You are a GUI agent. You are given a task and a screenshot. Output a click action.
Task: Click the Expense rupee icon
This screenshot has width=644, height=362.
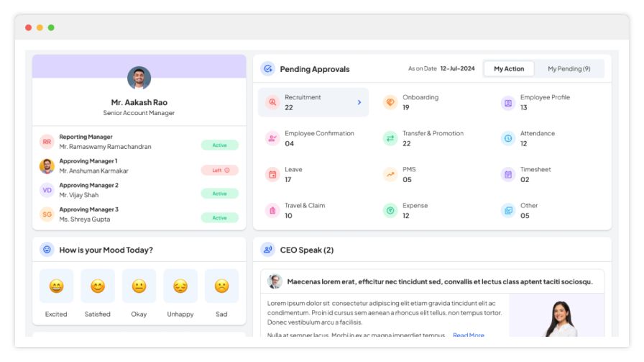point(390,211)
